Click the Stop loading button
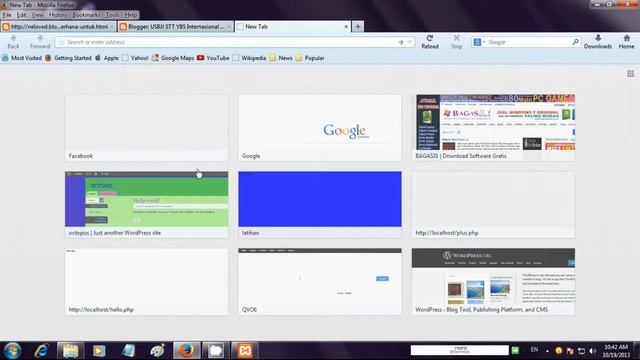640x360 pixels. (456, 42)
